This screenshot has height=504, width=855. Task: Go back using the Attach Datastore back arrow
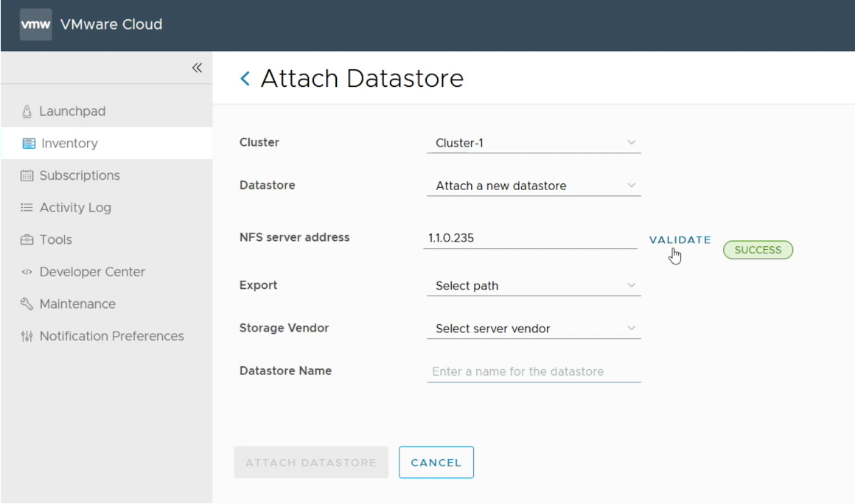245,77
